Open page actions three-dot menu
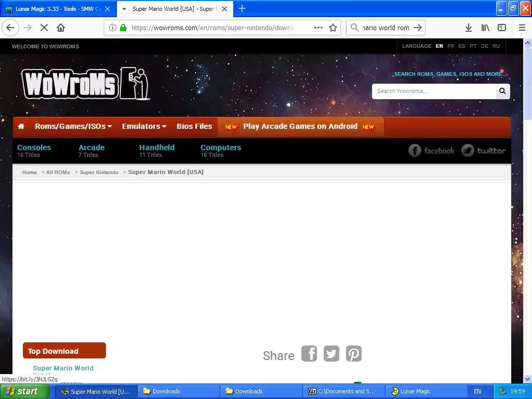This screenshot has height=399, width=532. (x=318, y=28)
